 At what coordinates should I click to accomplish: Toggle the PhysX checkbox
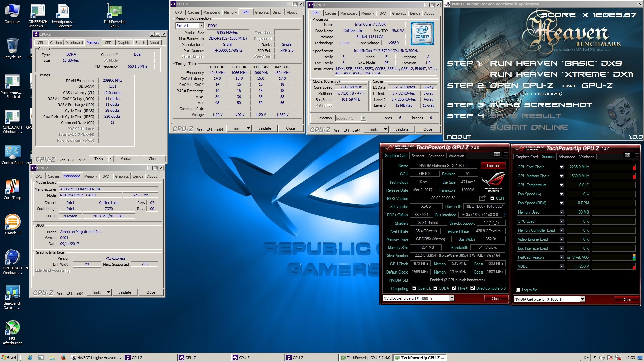454,288
